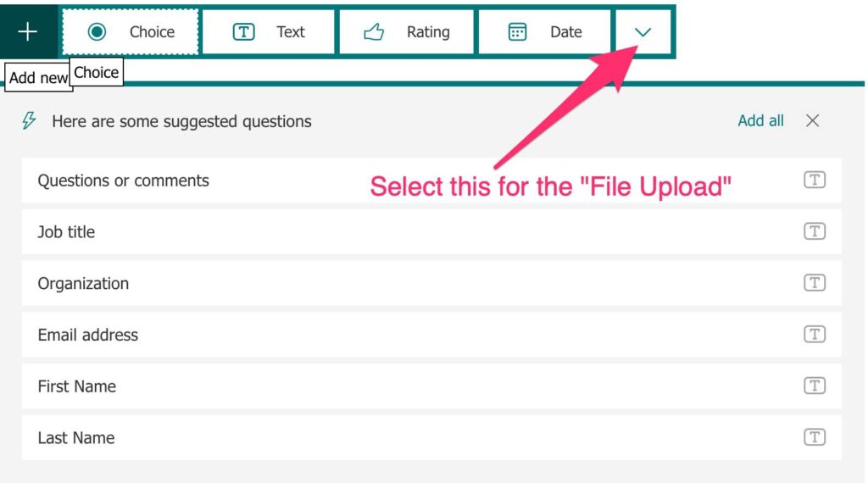Click text icon on Questions or comments row
868x483 pixels.
click(x=815, y=180)
